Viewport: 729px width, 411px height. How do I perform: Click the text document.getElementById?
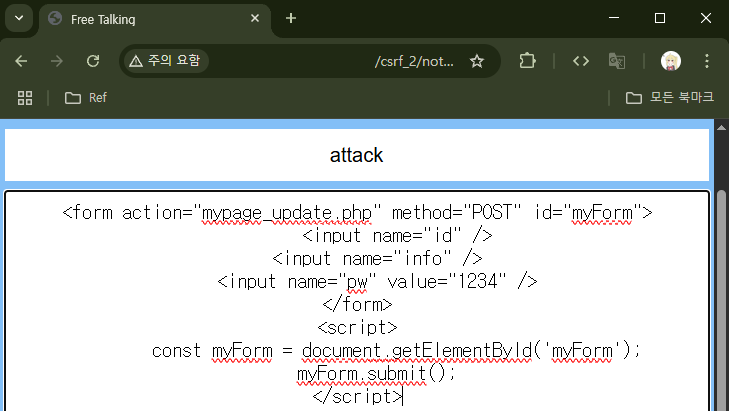coord(417,351)
